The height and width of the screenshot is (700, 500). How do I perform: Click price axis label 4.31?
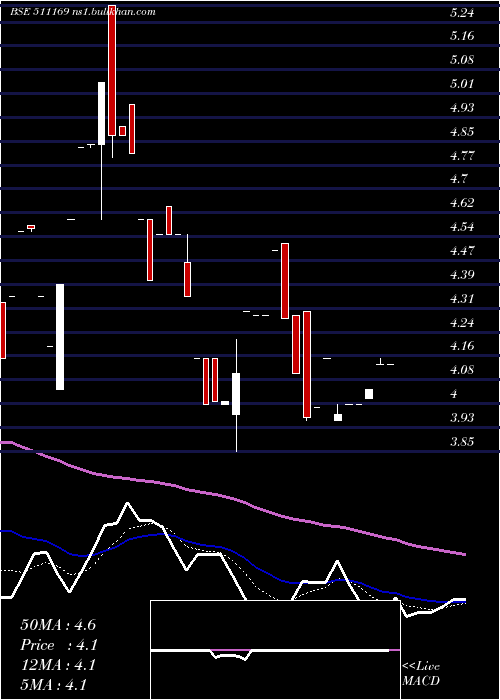click(462, 299)
